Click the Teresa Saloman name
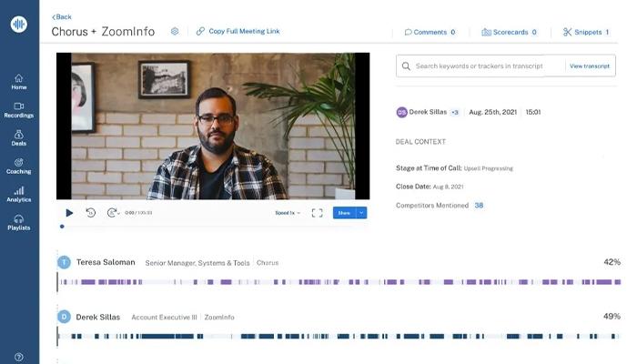637x364 pixels. pyautogui.click(x=106, y=262)
